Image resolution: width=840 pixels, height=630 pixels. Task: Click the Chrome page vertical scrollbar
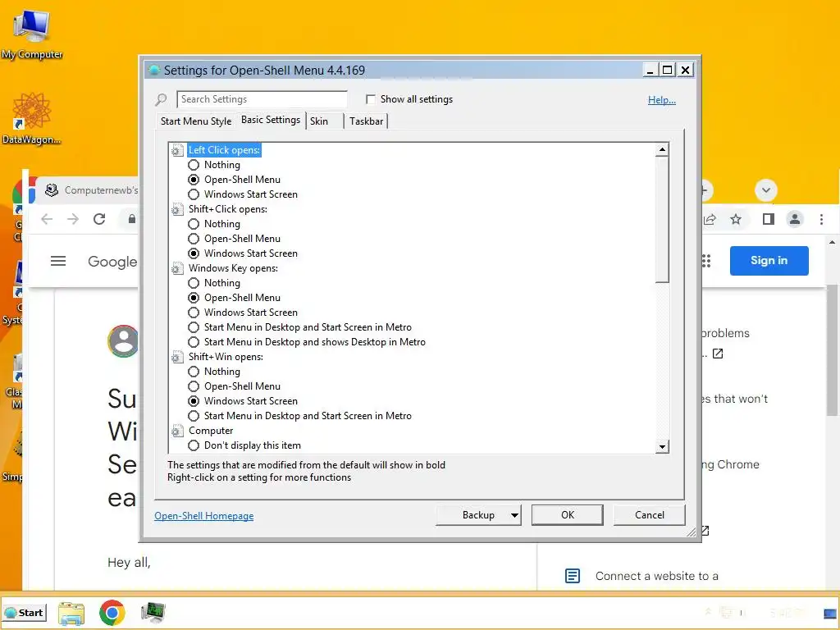(832, 351)
